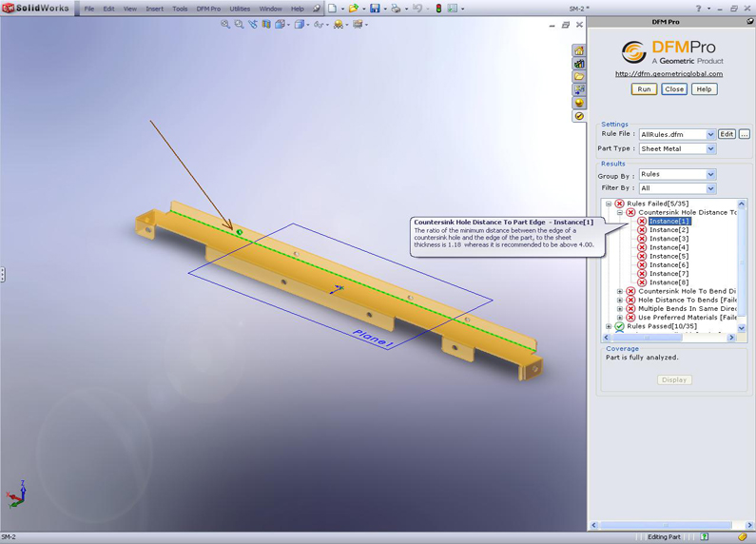
Task: Click the Run button in DFMPro
Action: click(644, 89)
